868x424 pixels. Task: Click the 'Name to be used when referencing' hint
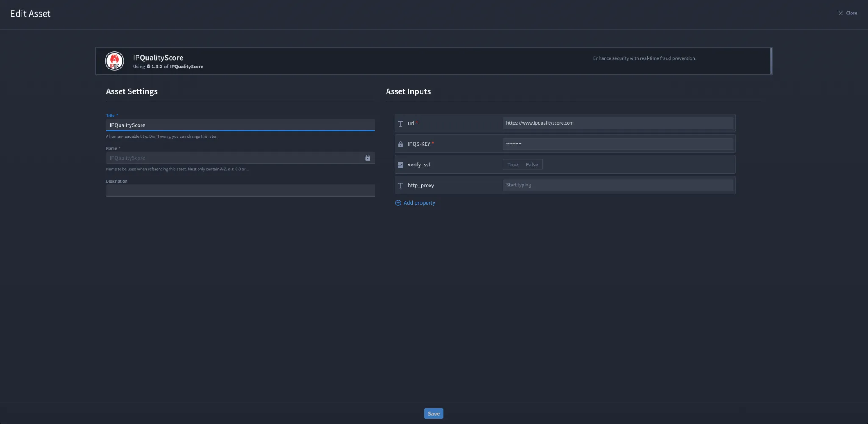tap(177, 169)
